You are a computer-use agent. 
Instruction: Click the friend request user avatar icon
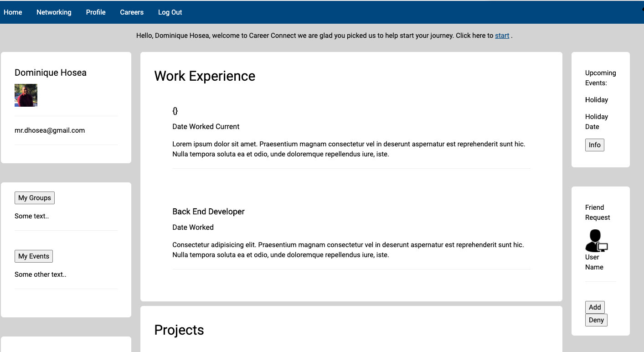(x=597, y=240)
